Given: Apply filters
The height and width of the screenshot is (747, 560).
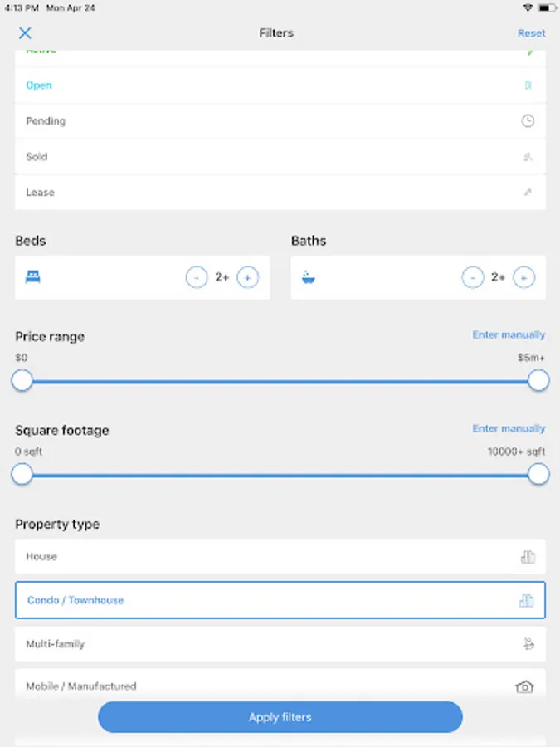Looking at the screenshot, I should 280,717.
